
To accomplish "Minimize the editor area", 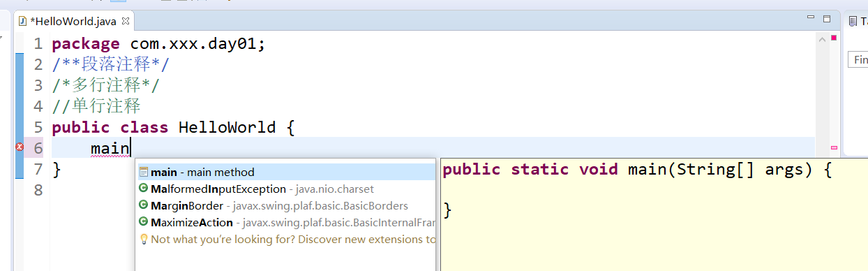I will tap(810, 18).
